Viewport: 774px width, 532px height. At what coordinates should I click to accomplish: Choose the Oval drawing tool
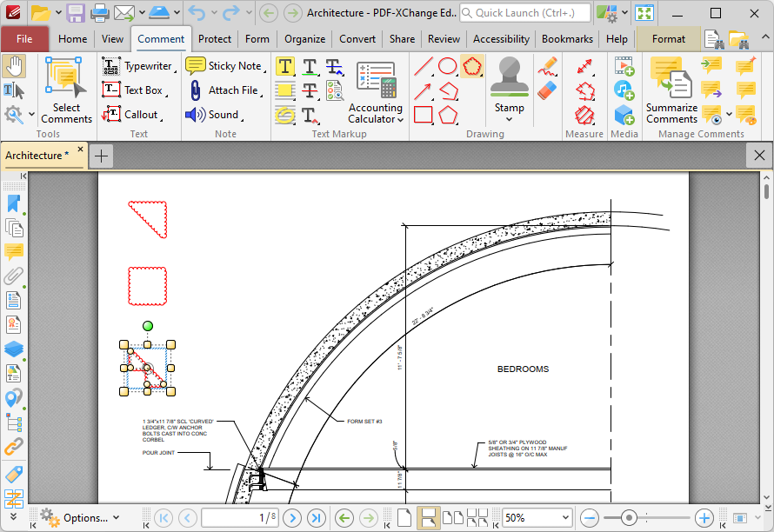tap(448, 66)
